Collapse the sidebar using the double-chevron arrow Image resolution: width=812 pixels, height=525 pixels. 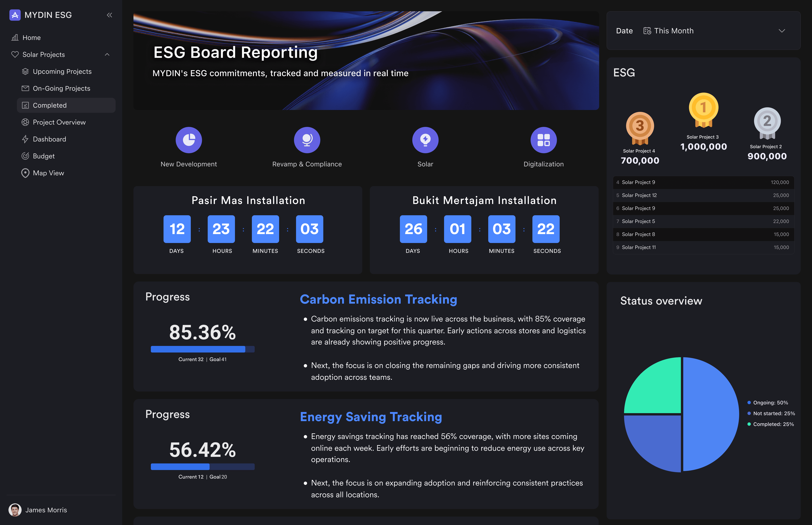pos(109,15)
